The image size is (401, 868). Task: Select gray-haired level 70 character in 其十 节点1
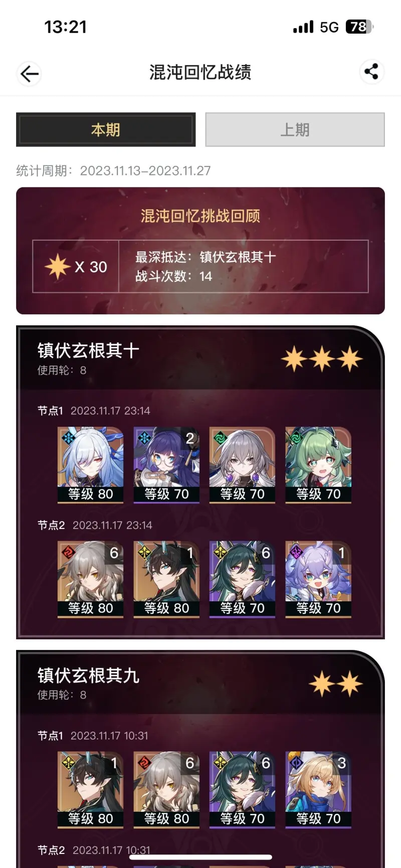pos(242,465)
